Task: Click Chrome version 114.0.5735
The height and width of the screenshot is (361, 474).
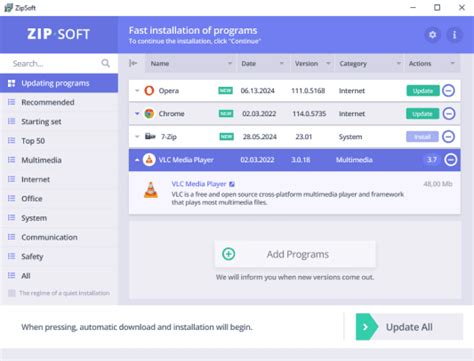Action: tap(309, 114)
